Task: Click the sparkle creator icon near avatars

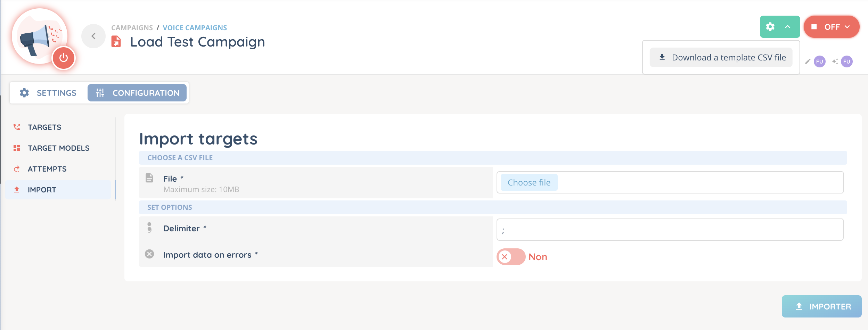Action: 835,61
